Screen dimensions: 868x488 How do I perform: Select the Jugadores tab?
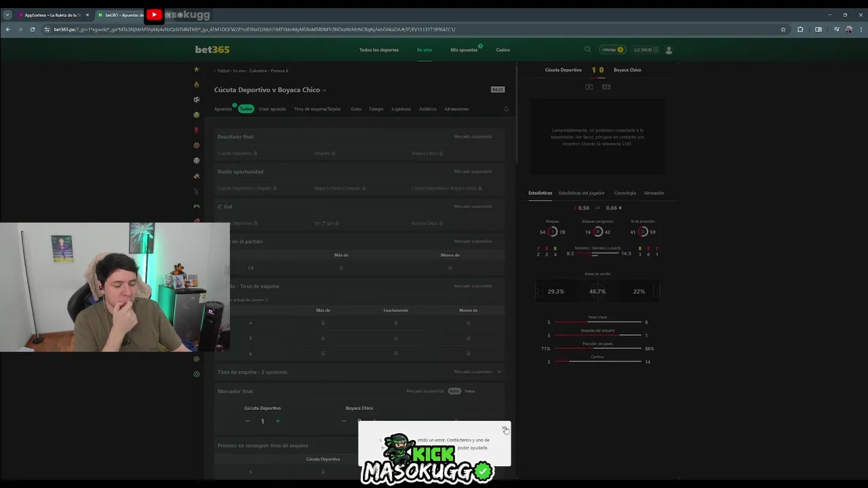(401, 108)
